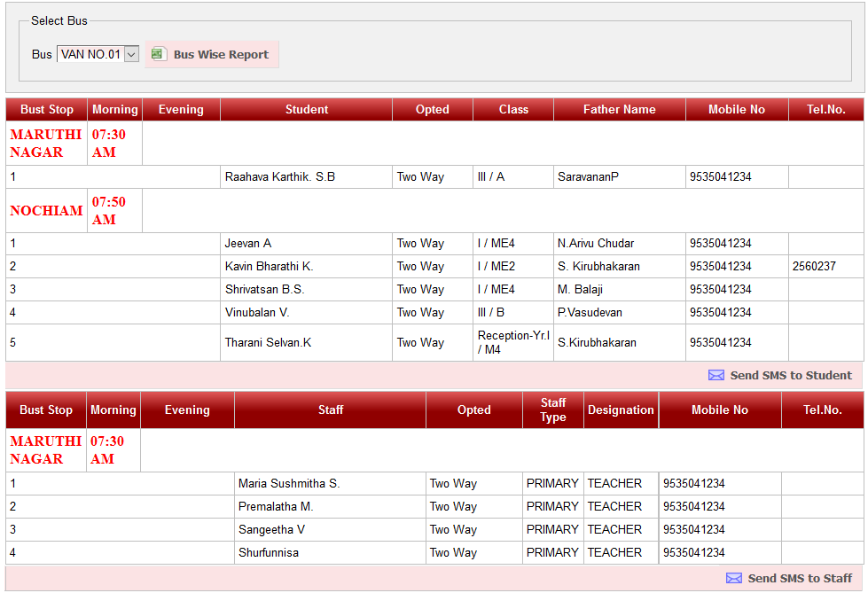
Task: Click the Excel icon beside Bus Wise Report
Action: point(158,54)
